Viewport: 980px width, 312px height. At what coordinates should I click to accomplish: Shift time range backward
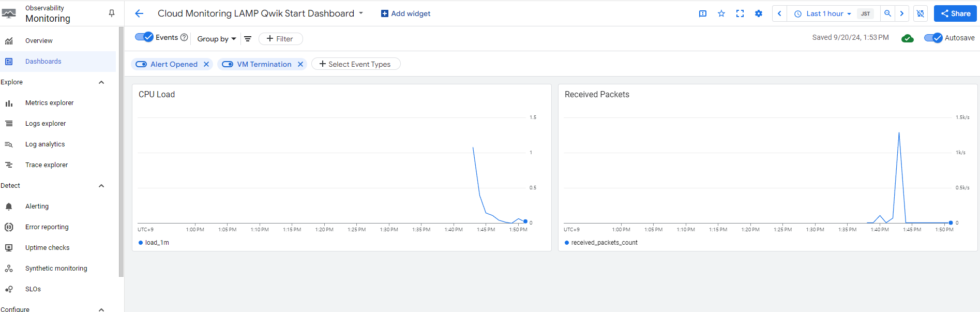779,13
